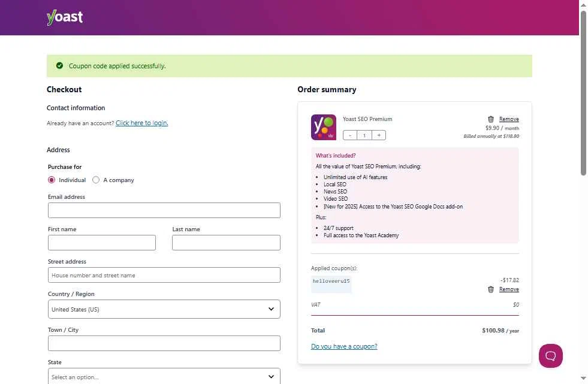The image size is (588, 384).
Task: Click the login link
Action: pos(141,123)
